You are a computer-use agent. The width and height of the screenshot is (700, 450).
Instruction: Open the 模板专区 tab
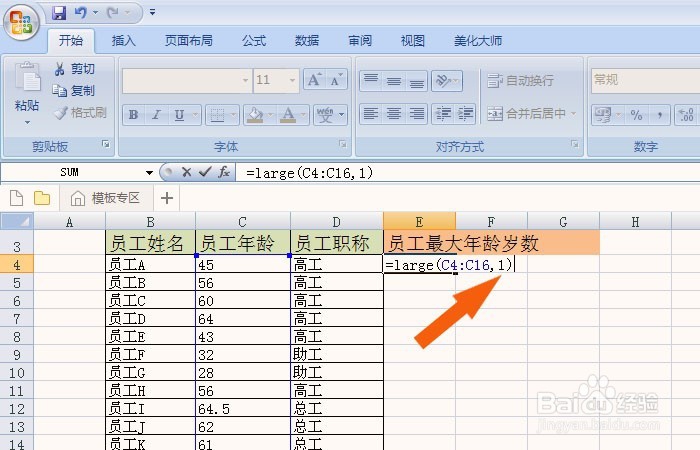[x=106, y=198]
